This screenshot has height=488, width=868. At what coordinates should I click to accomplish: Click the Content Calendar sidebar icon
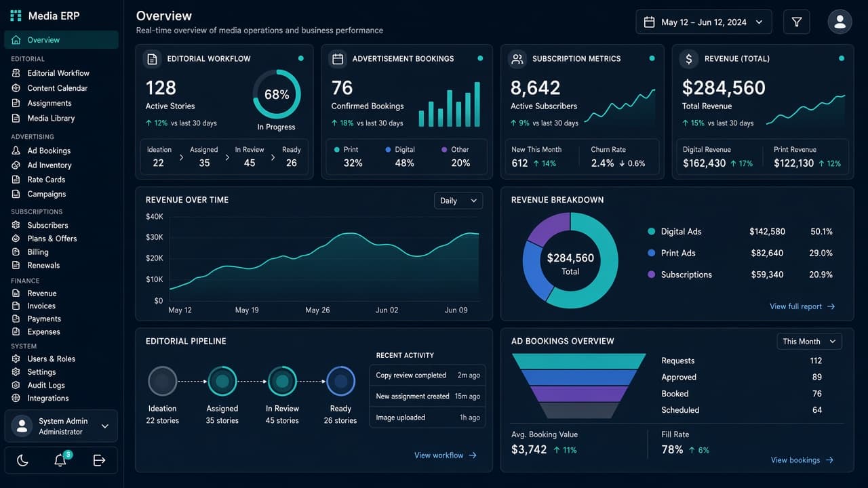[x=16, y=88]
